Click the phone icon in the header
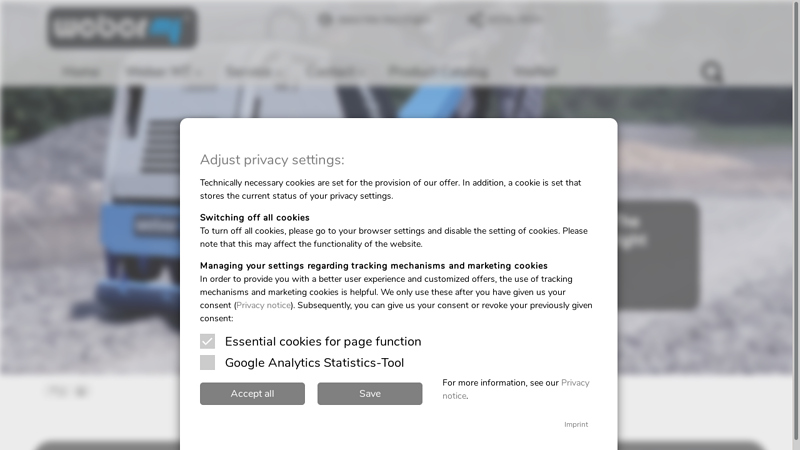The width and height of the screenshot is (800, 450). (x=325, y=19)
